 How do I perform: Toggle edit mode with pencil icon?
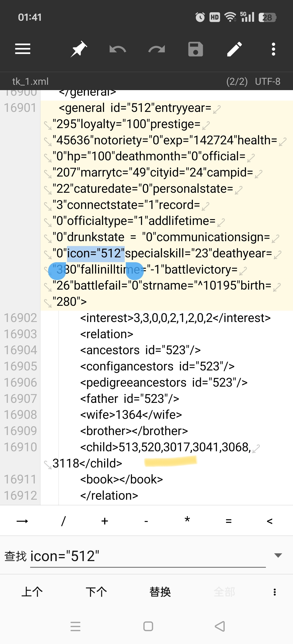pyautogui.click(x=234, y=49)
